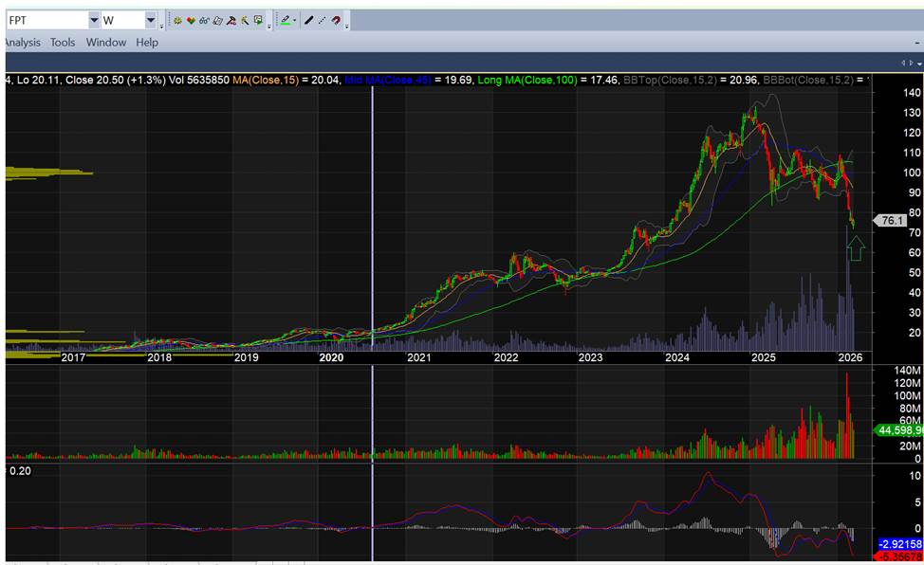Click the 2018 label on time axis

159,357
